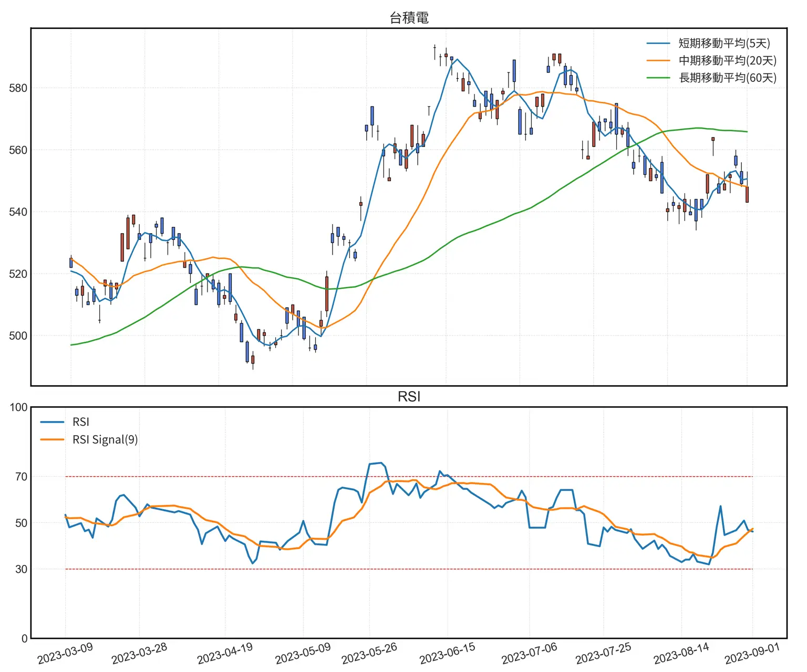Select the 長期移動平均(60天) legend entry
The image size is (807, 672).
click(727, 78)
